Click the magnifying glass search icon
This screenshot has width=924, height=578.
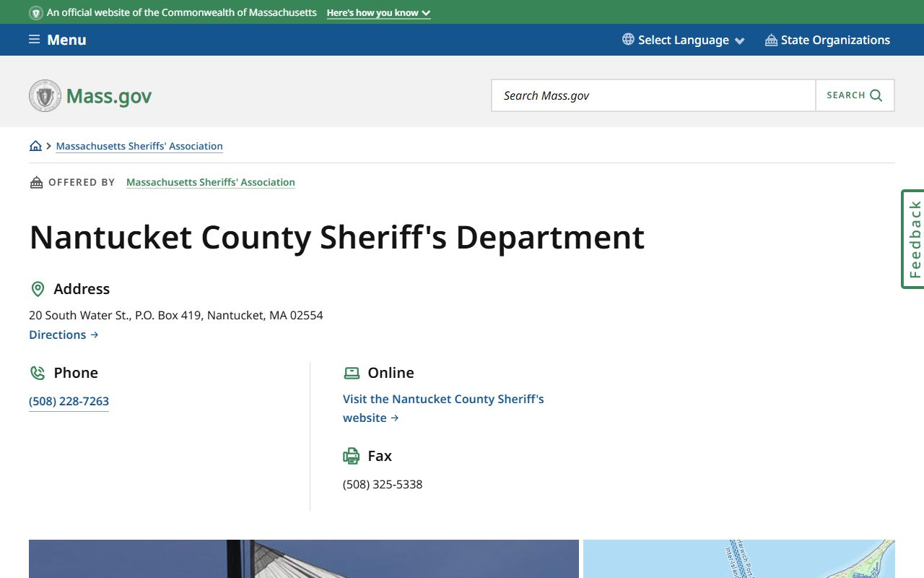pos(876,95)
